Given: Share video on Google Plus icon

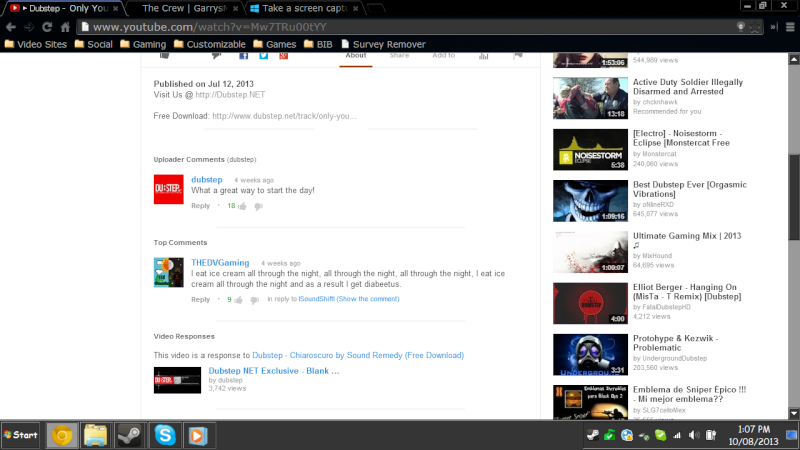Looking at the screenshot, I should tap(284, 56).
